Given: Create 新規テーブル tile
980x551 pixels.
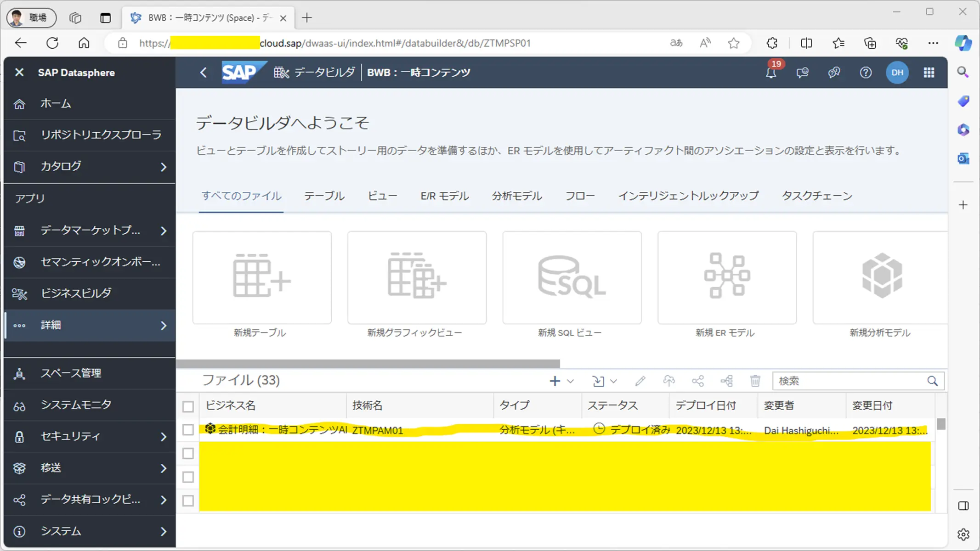Looking at the screenshot, I should tap(262, 277).
